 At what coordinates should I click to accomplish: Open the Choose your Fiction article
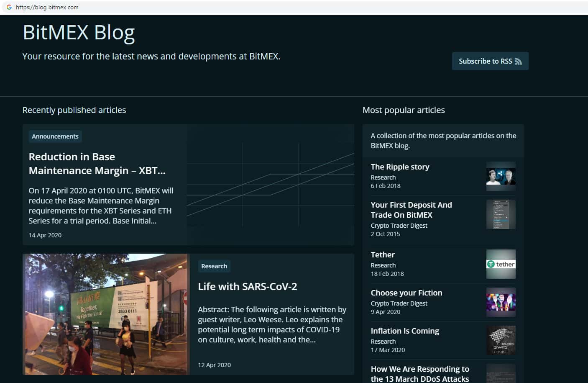[406, 293]
